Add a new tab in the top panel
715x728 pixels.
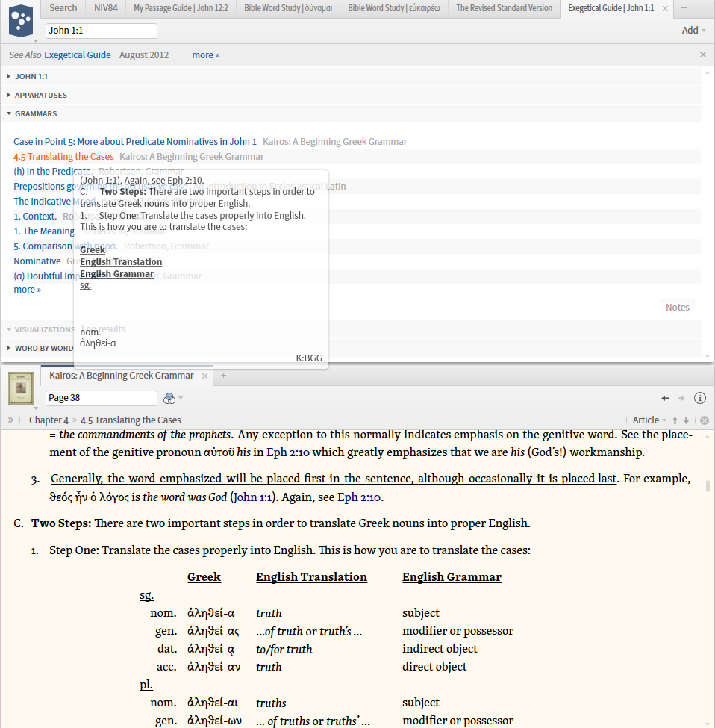click(684, 8)
